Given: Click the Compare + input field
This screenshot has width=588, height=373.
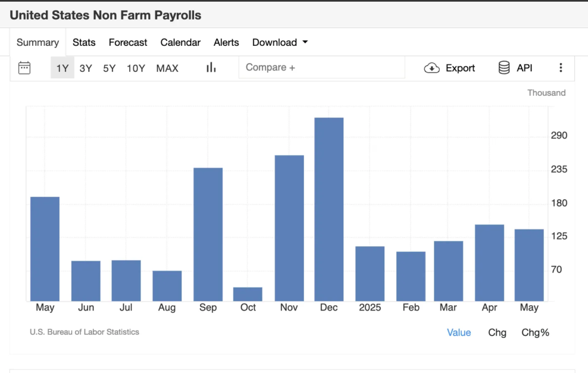Looking at the screenshot, I should 322,68.
